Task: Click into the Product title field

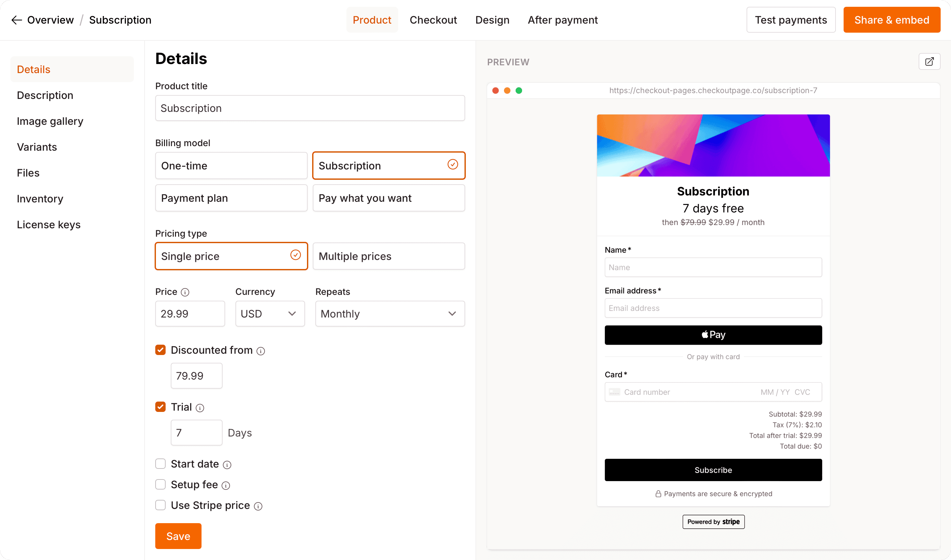Action: pyautogui.click(x=310, y=108)
